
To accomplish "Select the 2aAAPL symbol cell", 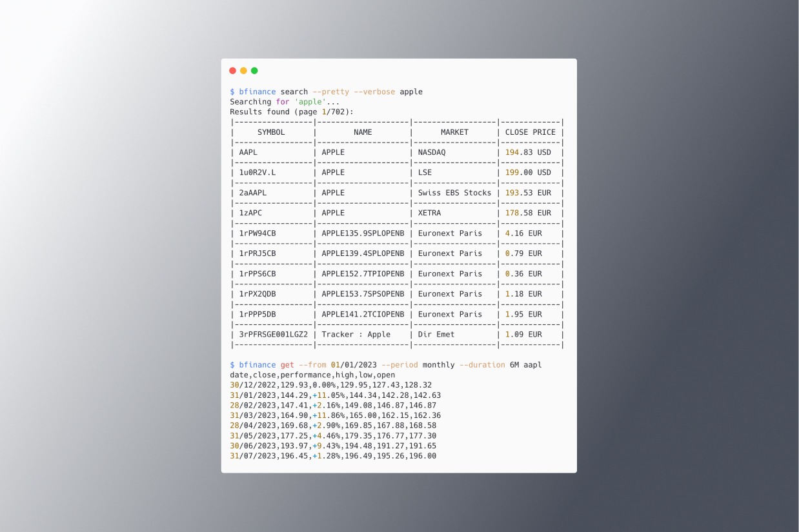I will pos(253,193).
